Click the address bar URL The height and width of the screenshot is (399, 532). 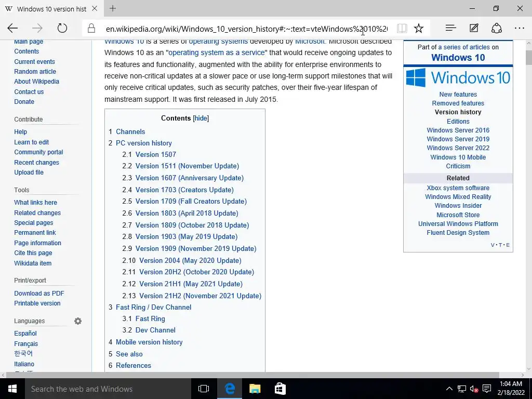[247, 29]
